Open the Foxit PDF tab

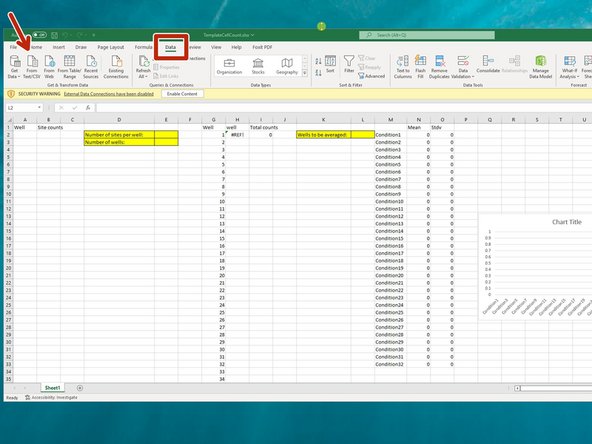click(x=262, y=47)
